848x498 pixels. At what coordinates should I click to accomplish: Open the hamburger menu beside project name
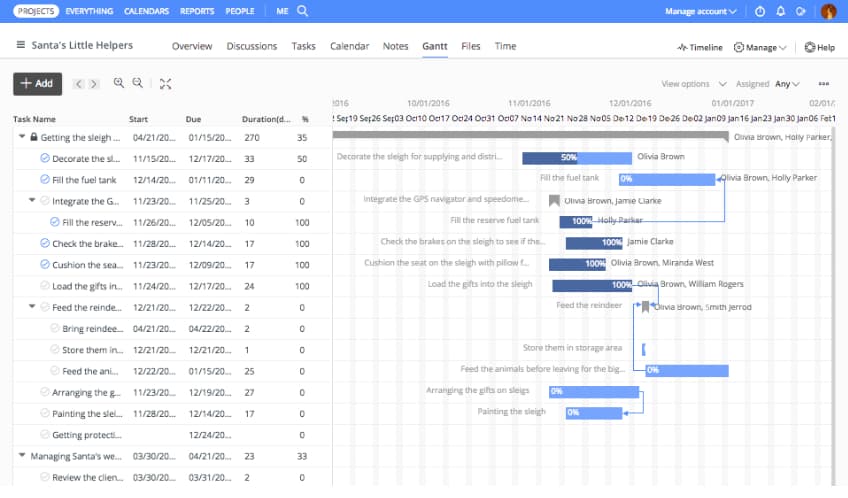tap(20, 46)
